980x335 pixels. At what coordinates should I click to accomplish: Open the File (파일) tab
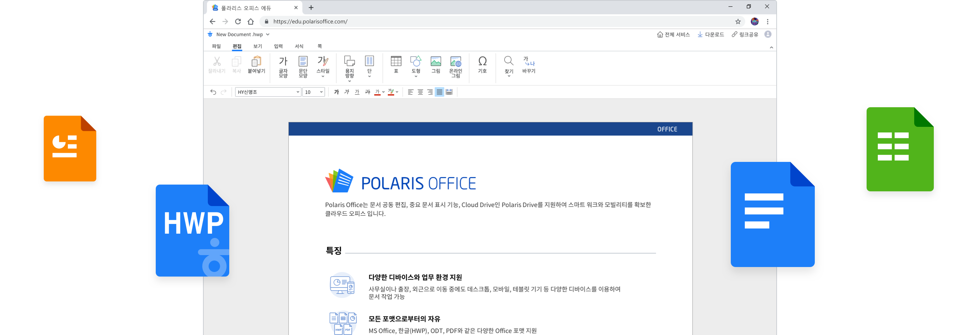(x=216, y=46)
